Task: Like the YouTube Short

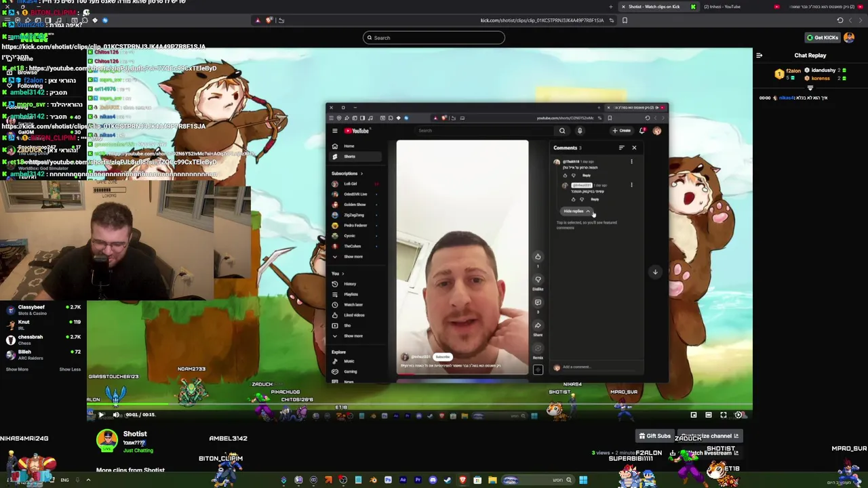Action: [x=538, y=257]
